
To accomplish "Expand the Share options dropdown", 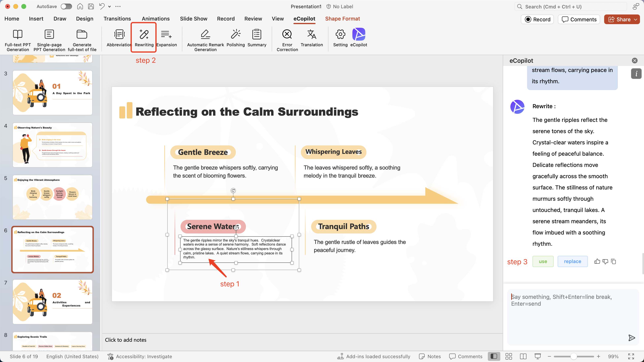I will [636, 19].
